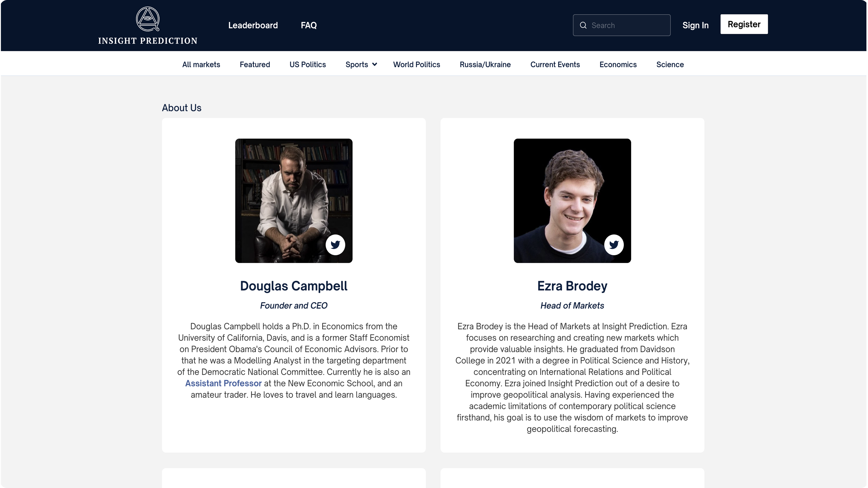
Task: Click the Insight Prediction logo
Action: 148,26
